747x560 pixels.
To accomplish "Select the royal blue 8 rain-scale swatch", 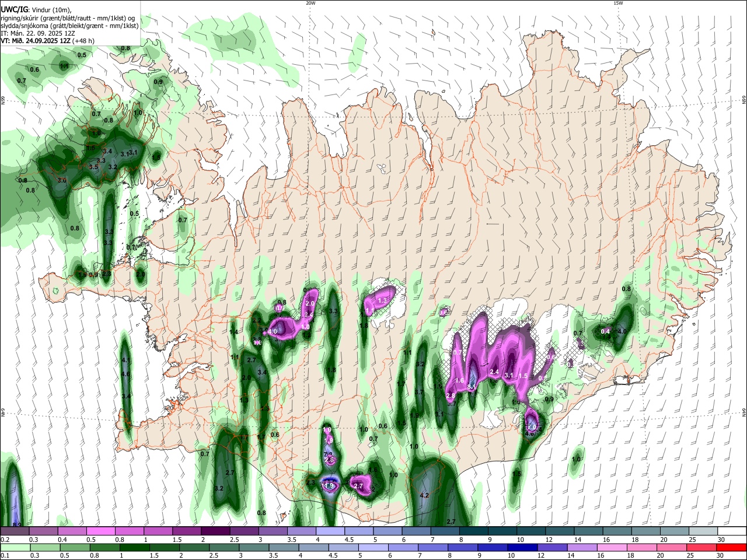I will pos(464,547).
